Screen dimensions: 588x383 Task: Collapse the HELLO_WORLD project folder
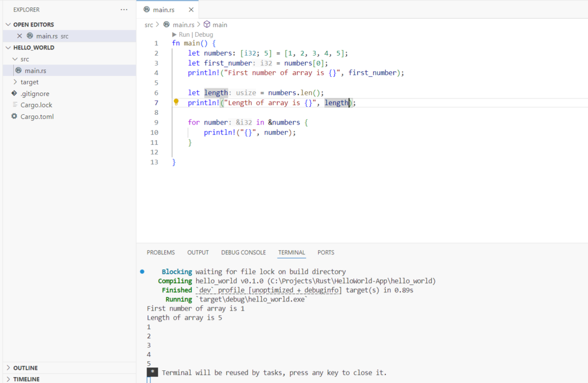coord(8,48)
